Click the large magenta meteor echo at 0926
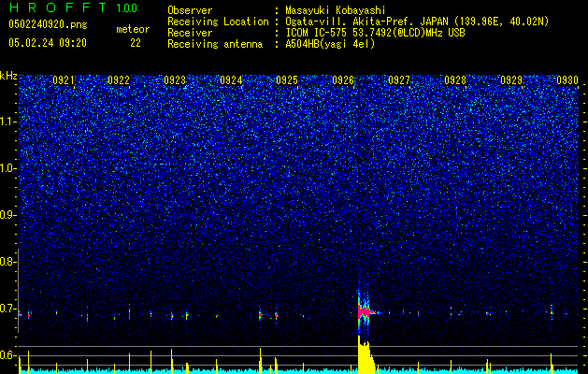The image size is (588, 374). pyautogui.click(x=364, y=312)
